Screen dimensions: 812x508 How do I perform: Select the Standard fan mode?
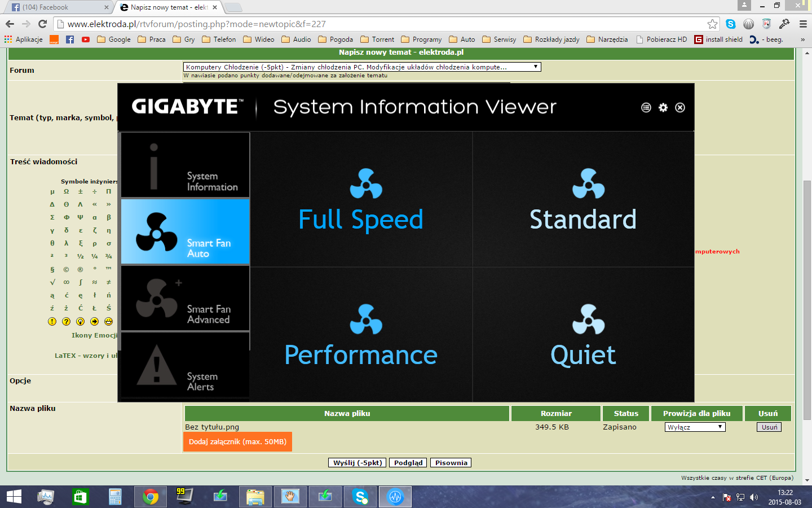[x=583, y=199]
